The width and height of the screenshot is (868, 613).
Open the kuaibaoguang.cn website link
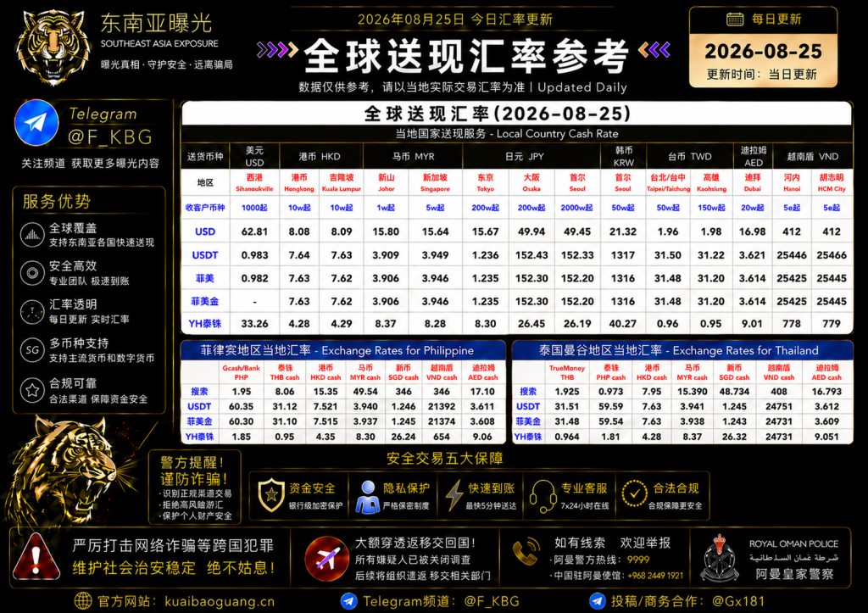pos(220,601)
